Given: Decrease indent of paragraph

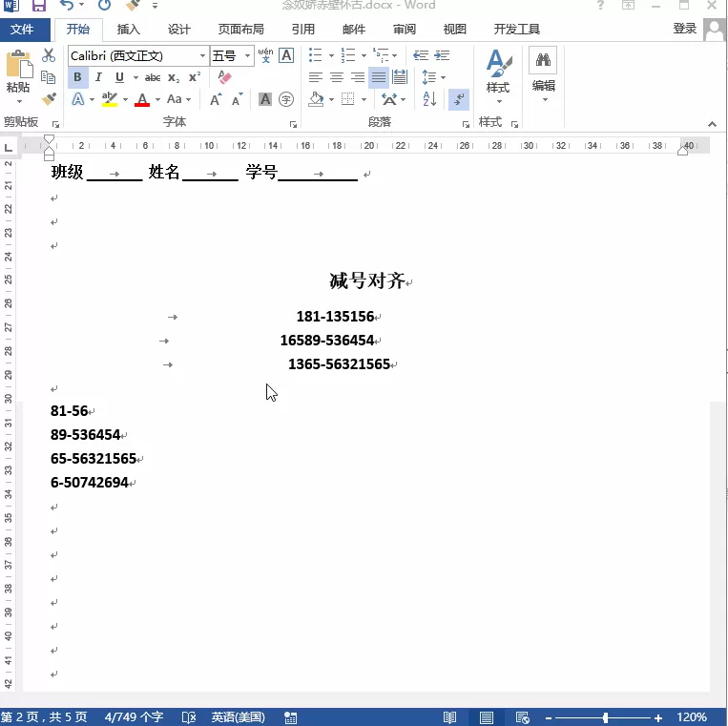Looking at the screenshot, I should pyautogui.click(x=421, y=55).
